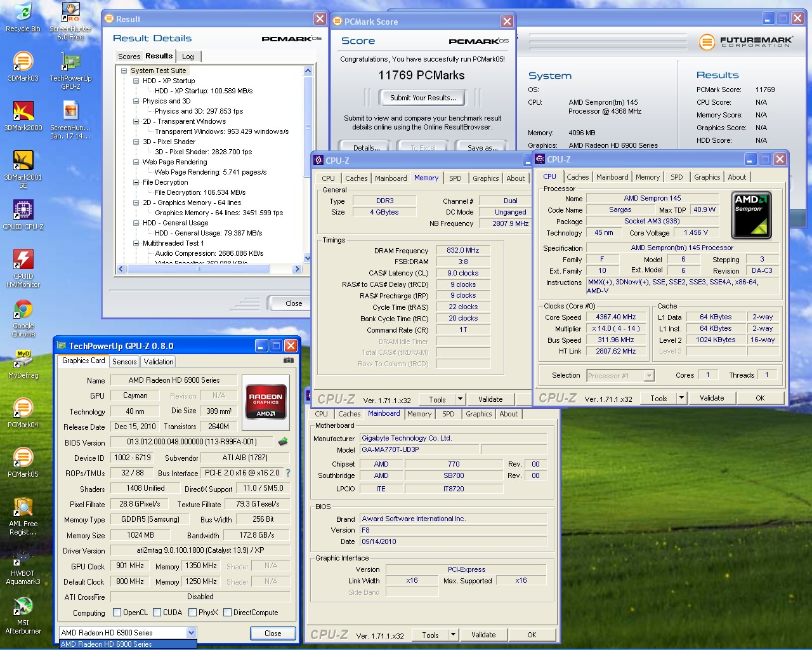Image resolution: width=812 pixels, height=650 pixels.
Task: Launch MSI Afterburner desktop shortcut
Action: pyautogui.click(x=23, y=615)
